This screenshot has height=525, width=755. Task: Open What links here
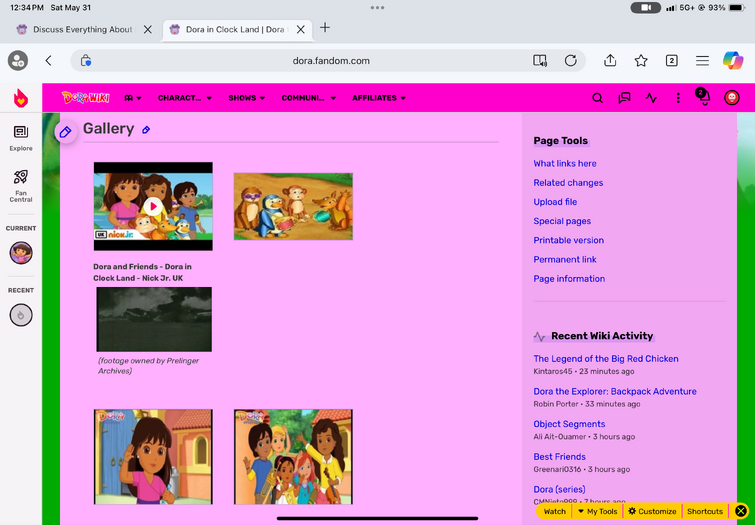click(565, 163)
